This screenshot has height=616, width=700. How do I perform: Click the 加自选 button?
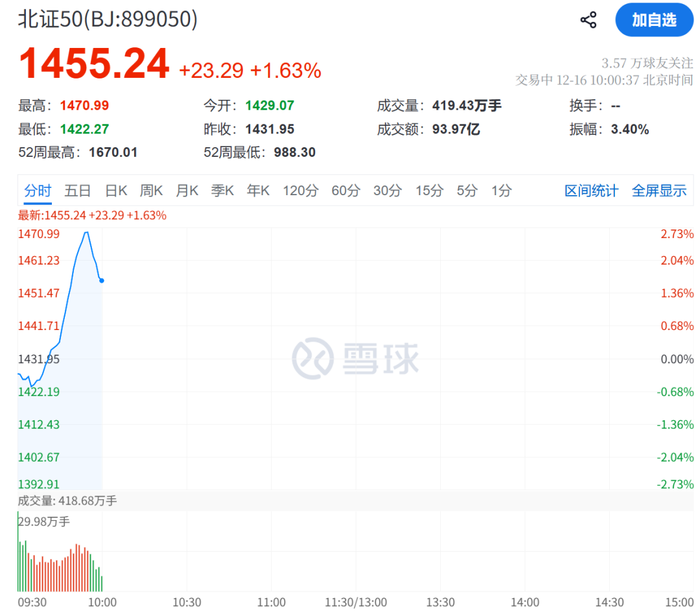[654, 20]
